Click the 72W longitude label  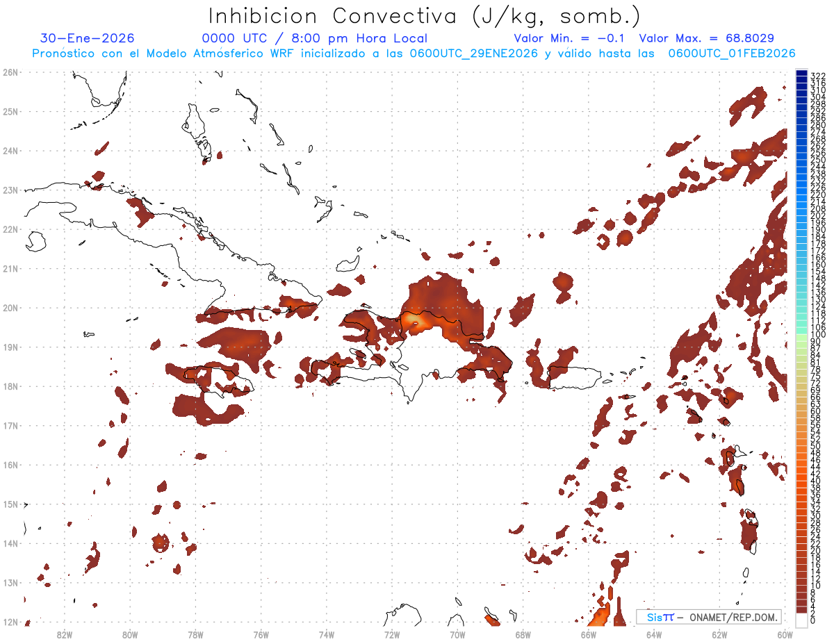[392, 634]
